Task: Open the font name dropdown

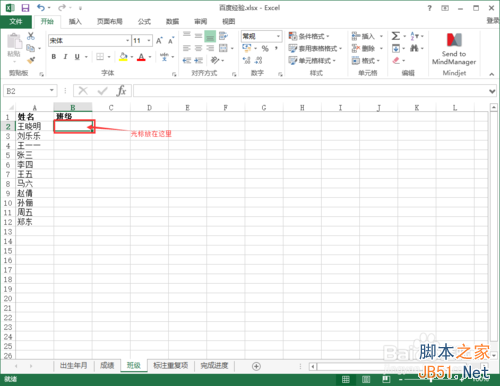Action: coord(127,41)
